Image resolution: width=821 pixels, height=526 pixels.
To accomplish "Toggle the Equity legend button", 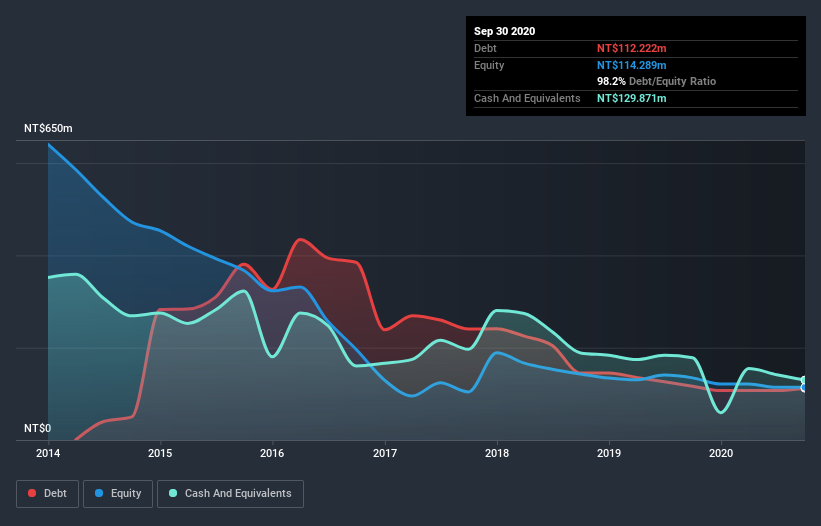I will point(118,494).
